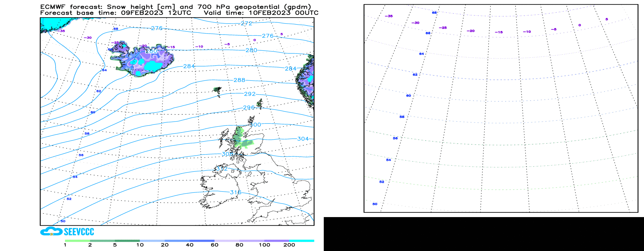
Task: Choose the pale lavender 60–80 cm legend swatch
Action: 227,241
